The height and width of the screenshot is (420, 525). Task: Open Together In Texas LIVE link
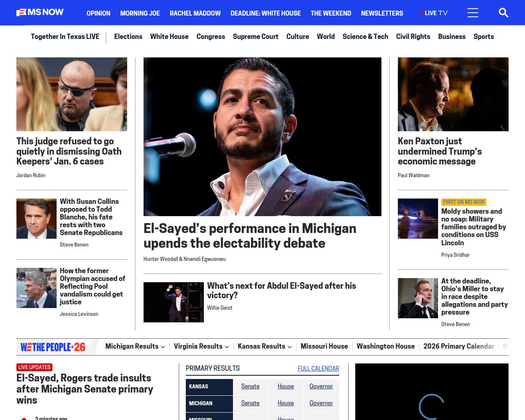pos(65,37)
